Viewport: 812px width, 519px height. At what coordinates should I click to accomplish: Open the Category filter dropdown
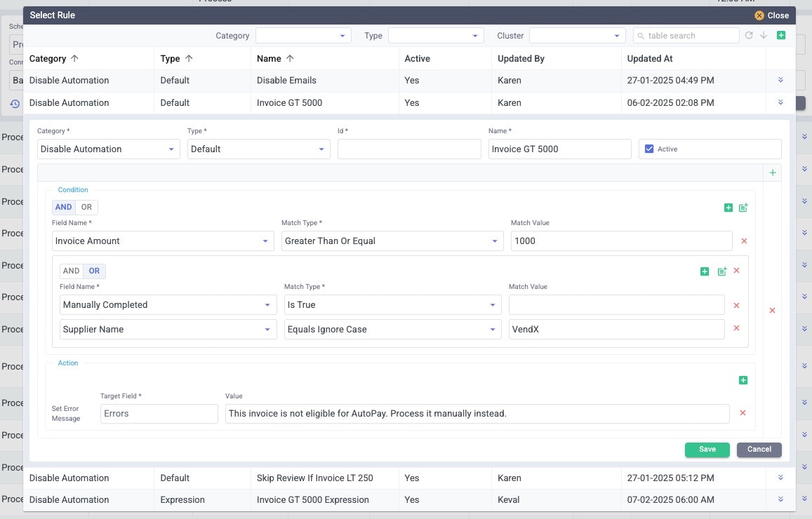click(303, 35)
